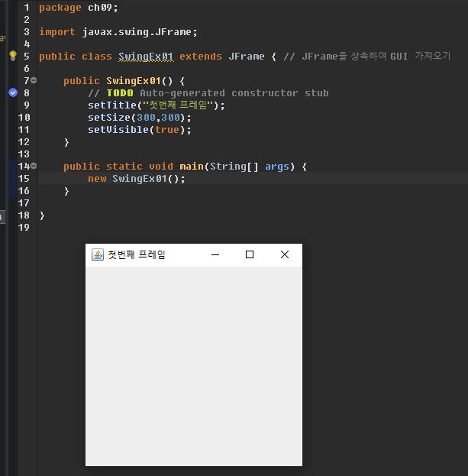Minimize the 첫번째 프레임 window
The width and height of the screenshot is (468, 476).
pos(215,254)
